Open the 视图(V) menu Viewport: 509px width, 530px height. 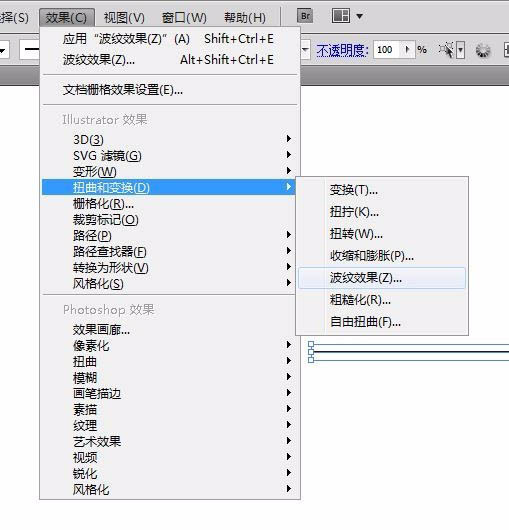(x=124, y=18)
